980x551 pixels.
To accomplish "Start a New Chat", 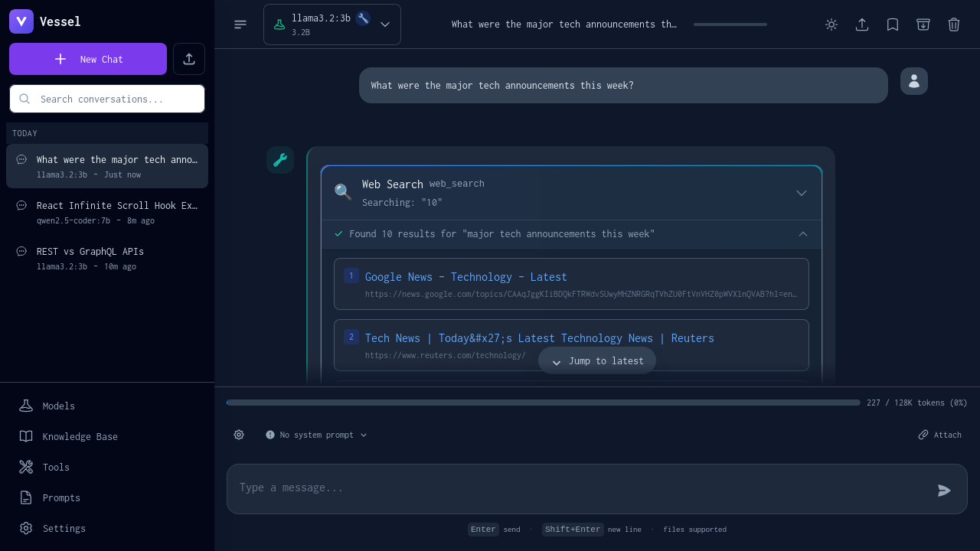I will [x=88, y=59].
